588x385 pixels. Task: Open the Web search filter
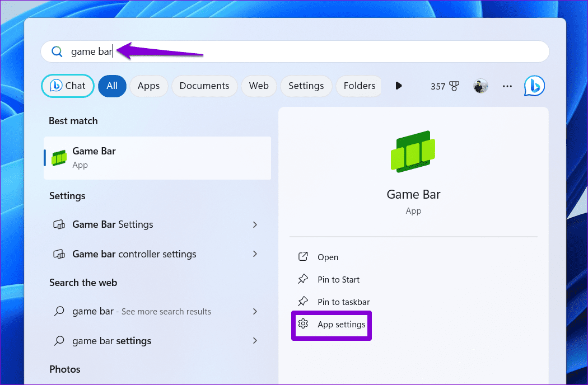tap(259, 86)
